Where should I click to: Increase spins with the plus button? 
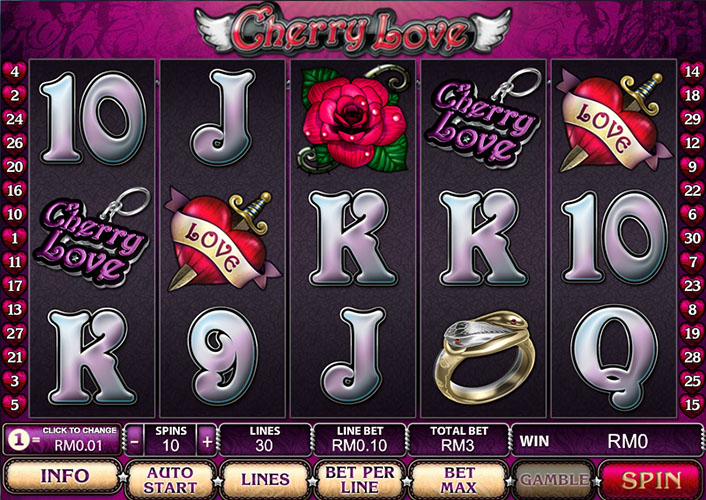coord(207,441)
